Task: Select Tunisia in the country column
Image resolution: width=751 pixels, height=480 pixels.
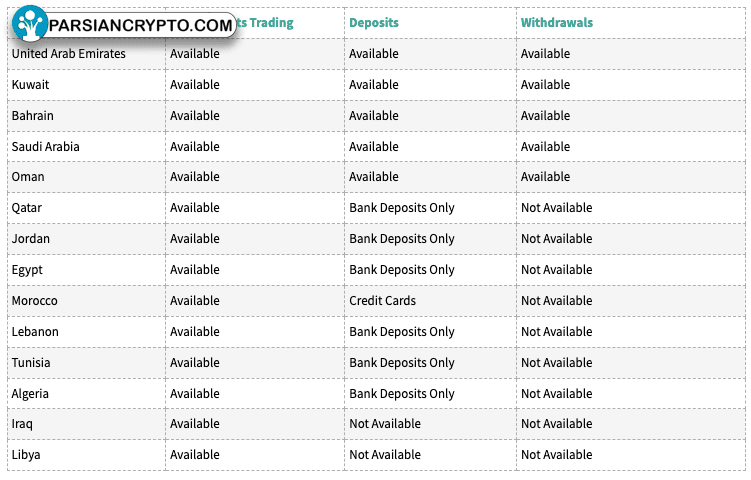Action: pos(31,363)
